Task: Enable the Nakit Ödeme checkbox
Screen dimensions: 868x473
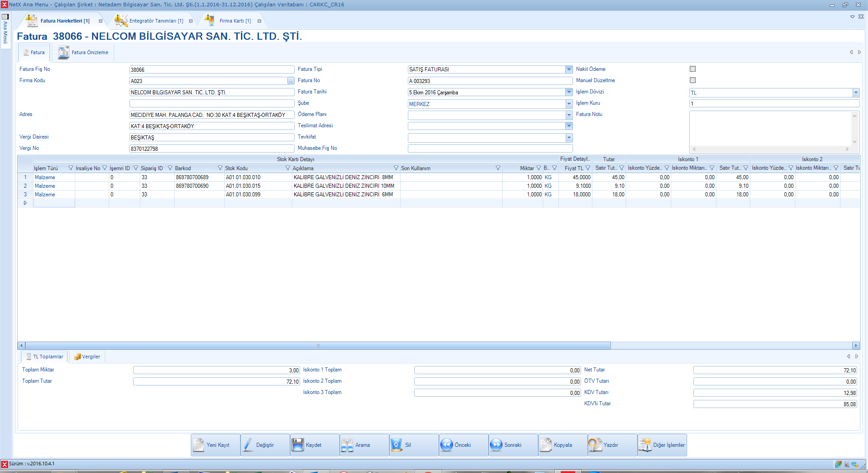Action: coord(693,69)
